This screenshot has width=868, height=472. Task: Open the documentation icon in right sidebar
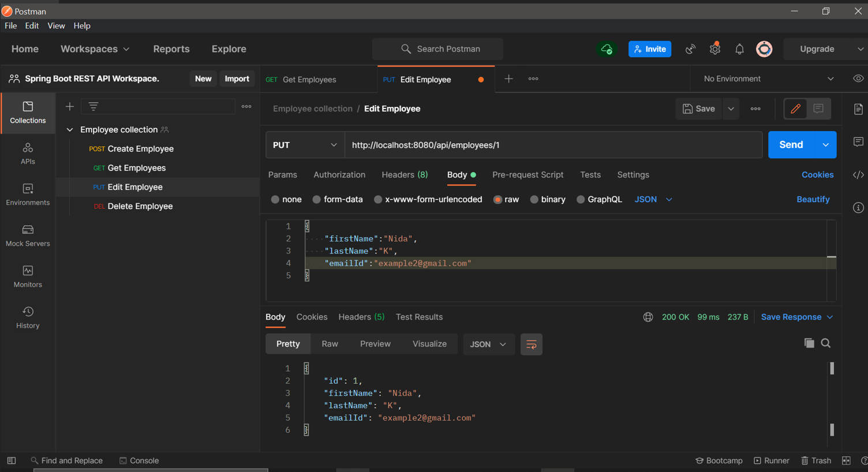click(858, 109)
